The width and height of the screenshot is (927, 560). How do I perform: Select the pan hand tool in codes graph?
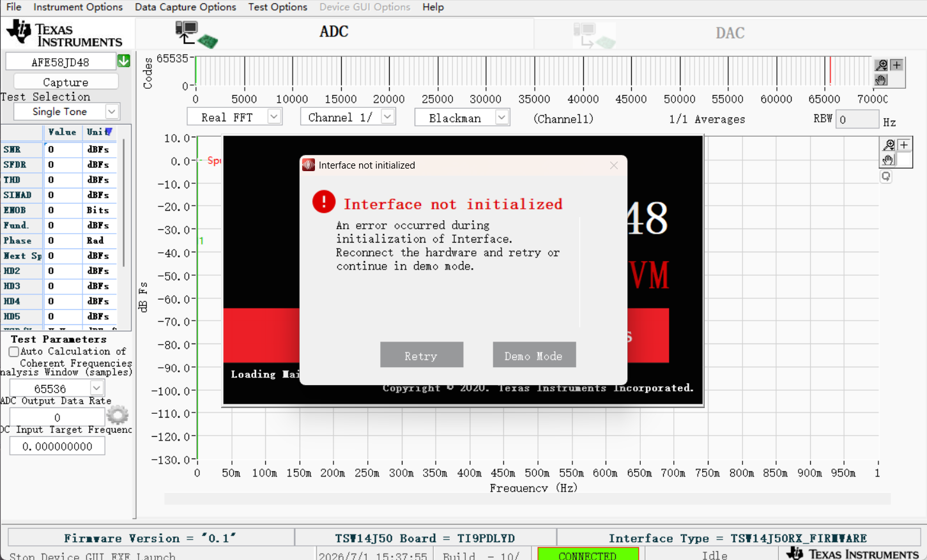(x=882, y=80)
